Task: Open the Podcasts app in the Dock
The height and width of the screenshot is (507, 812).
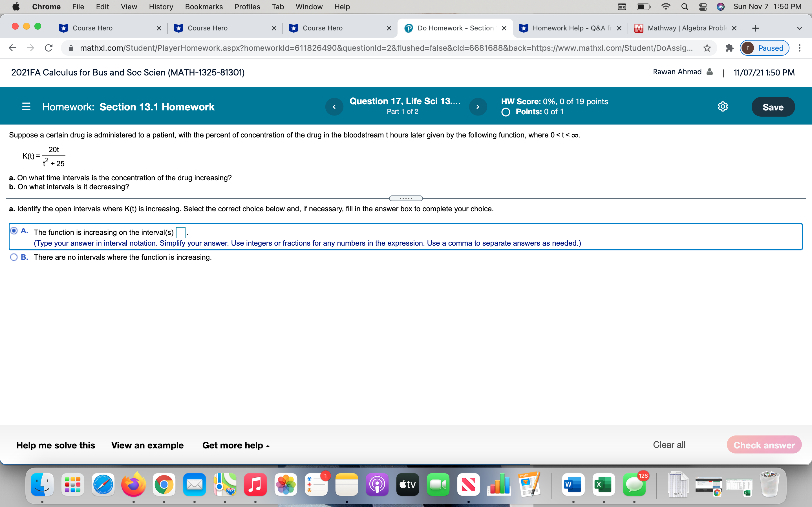Action: pyautogui.click(x=377, y=484)
